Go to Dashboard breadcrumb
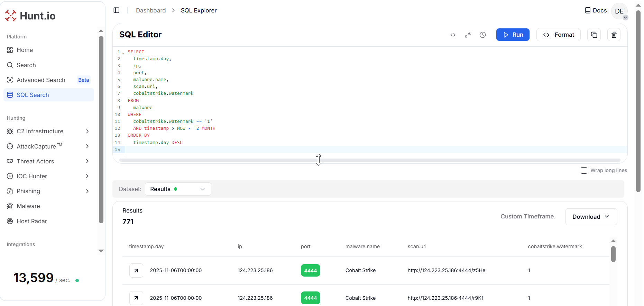Image resolution: width=644 pixels, height=306 pixels. [151, 10]
